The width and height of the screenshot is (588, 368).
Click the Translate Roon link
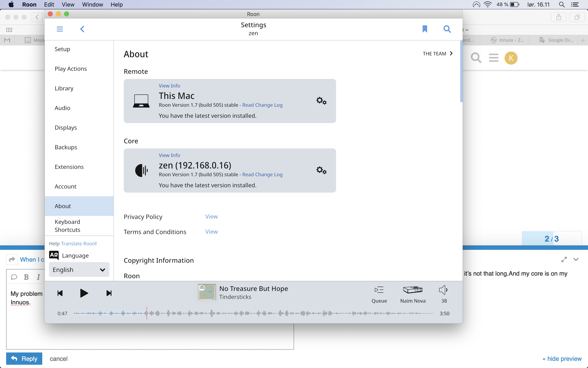(x=78, y=244)
